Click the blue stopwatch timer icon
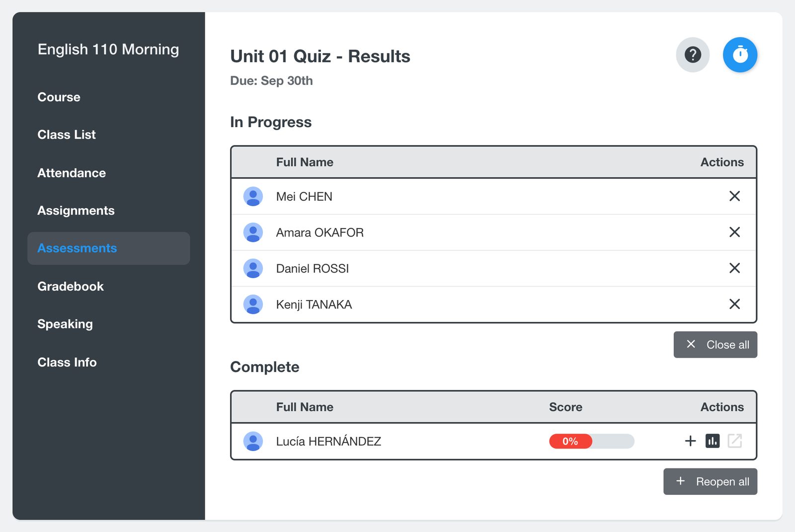This screenshot has height=532, width=795. pyautogui.click(x=740, y=55)
